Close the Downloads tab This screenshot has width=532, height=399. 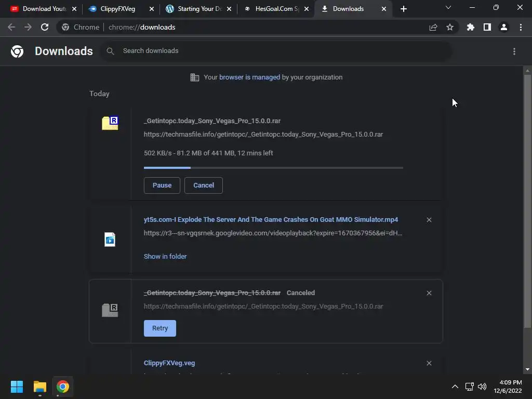pos(384,9)
